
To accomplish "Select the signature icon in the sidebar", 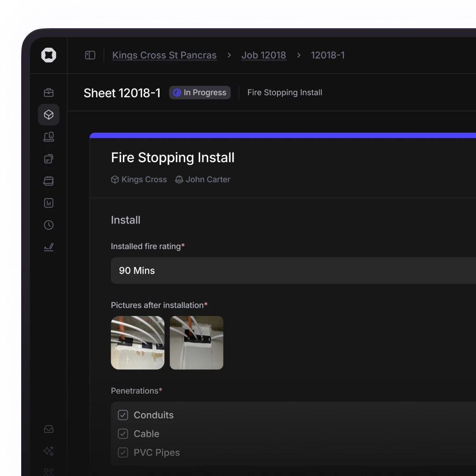I will pyautogui.click(x=48, y=247).
